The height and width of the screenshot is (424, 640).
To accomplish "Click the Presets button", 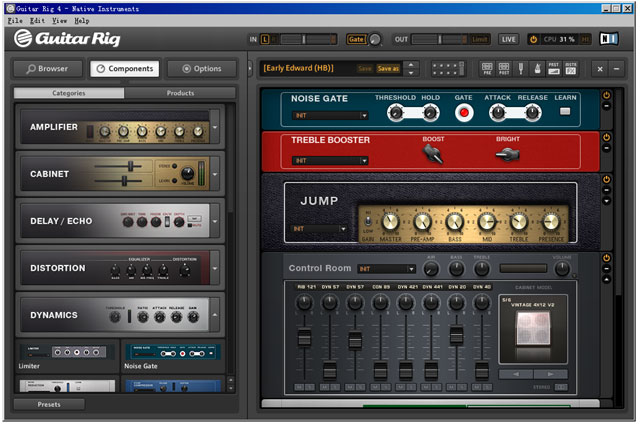I will pos(49,404).
